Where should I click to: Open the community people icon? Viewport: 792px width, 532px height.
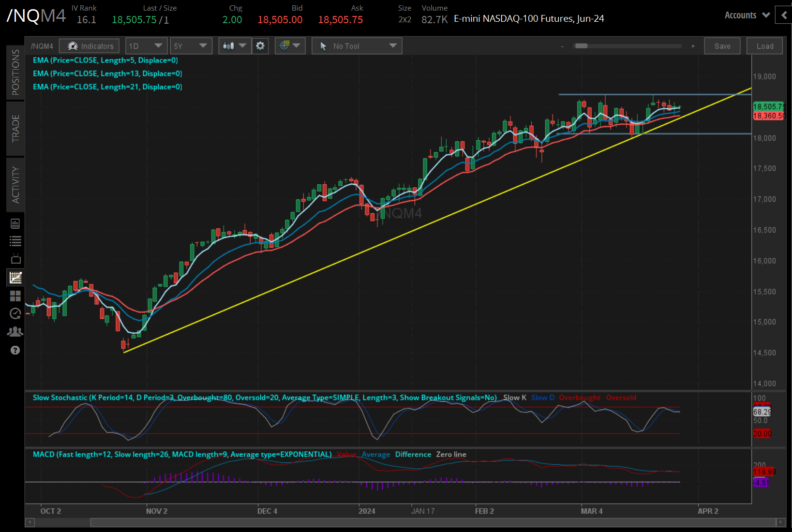[15, 331]
